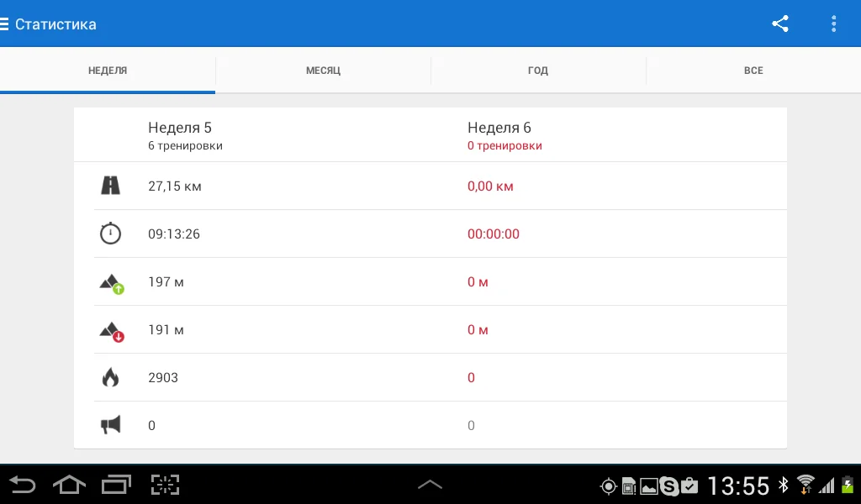
Task: Tap the battery charging icon
Action: [x=848, y=485]
